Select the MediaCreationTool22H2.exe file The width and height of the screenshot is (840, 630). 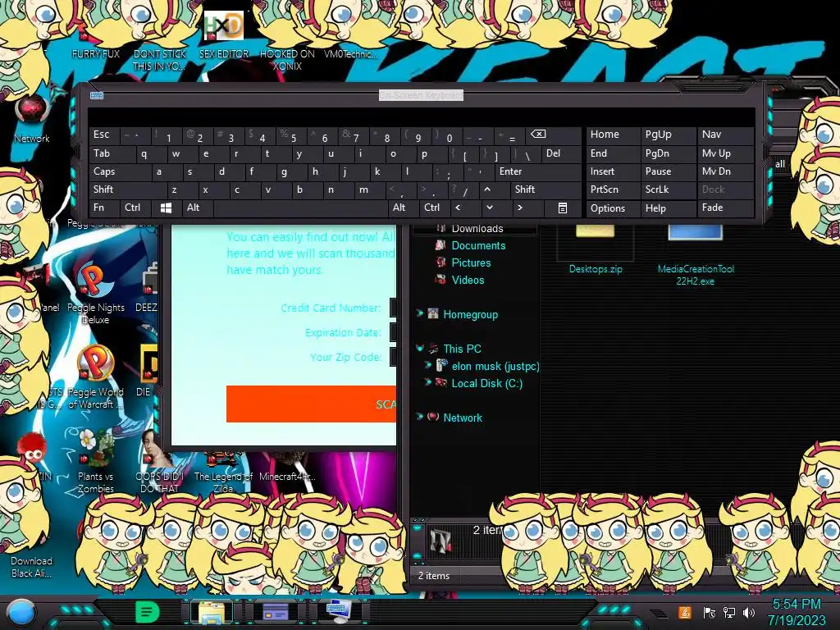(x=696, y=256)
